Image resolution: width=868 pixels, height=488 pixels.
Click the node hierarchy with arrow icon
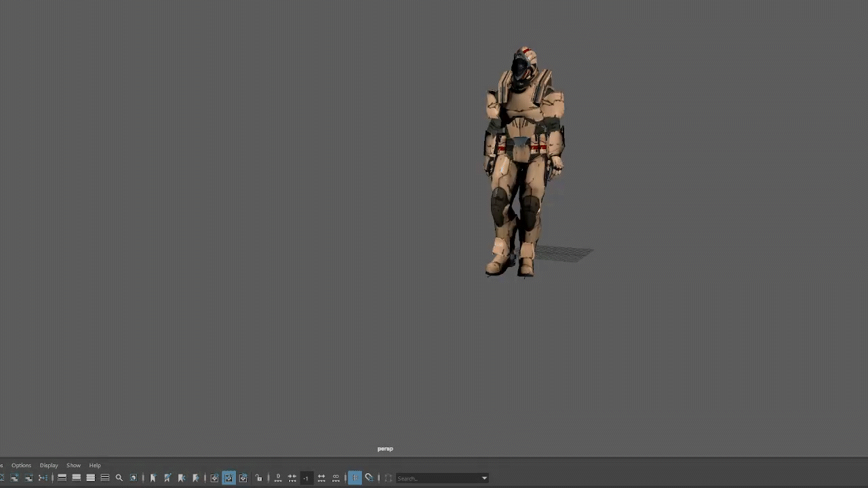[x=43, y=478]
